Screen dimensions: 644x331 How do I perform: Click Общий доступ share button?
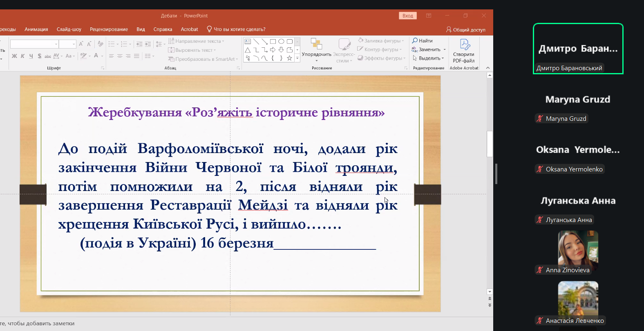[x=466, y=30]
